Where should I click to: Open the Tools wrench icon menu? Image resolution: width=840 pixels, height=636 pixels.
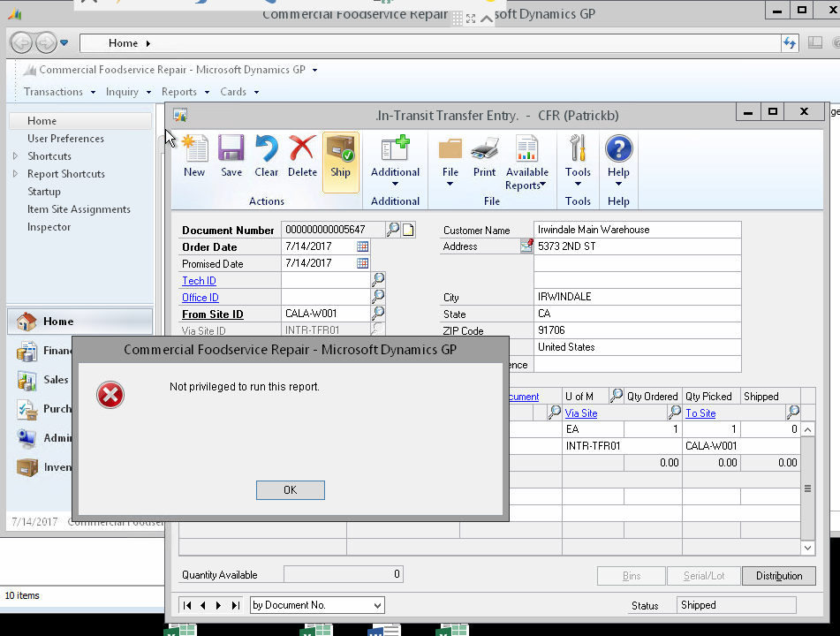point(578,160)
